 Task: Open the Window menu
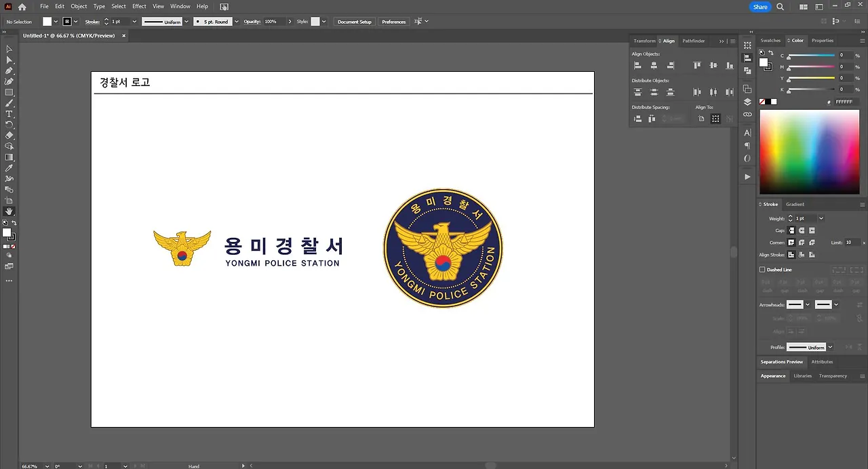[180, 6]
